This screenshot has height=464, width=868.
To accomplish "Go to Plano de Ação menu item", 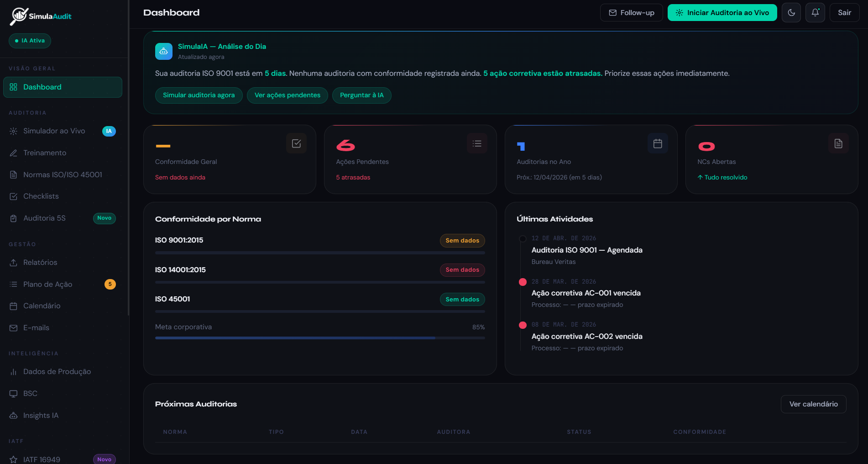I will click(47, 284).
